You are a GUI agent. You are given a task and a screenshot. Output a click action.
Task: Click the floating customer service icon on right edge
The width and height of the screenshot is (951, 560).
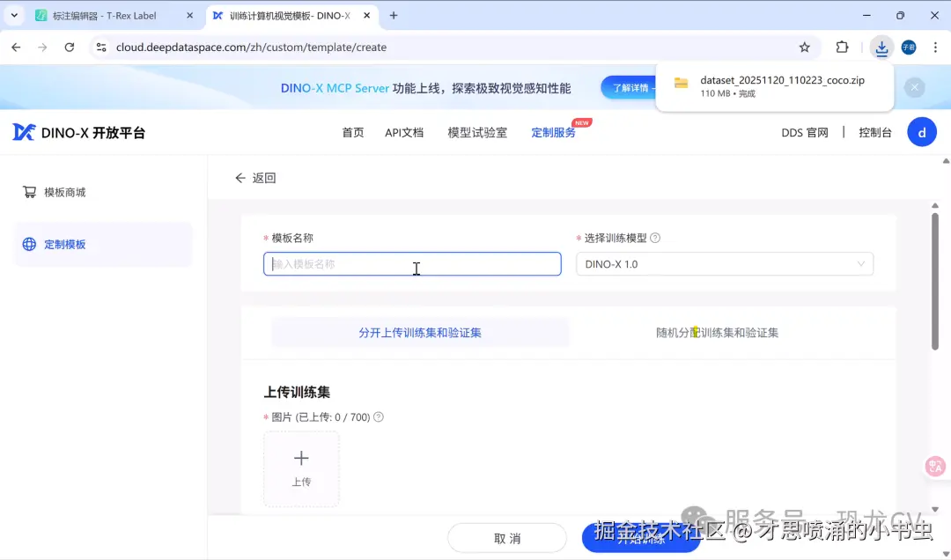tap(934, 466)
